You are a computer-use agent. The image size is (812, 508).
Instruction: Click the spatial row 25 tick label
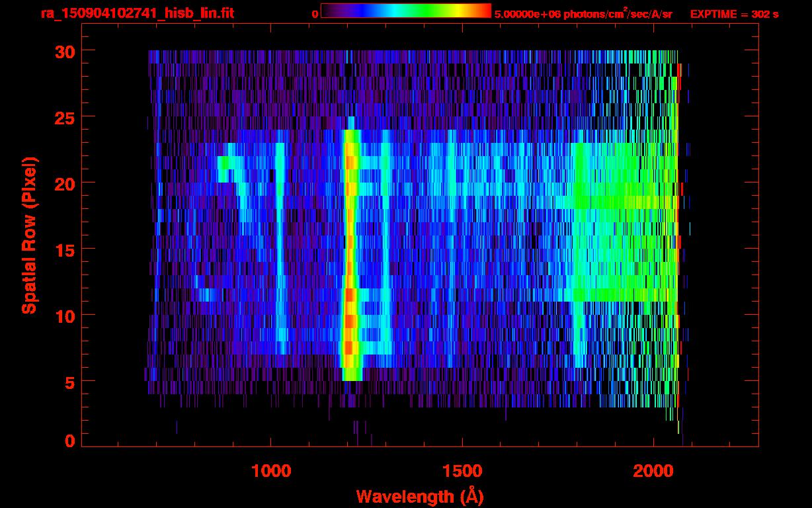[65, 116]
